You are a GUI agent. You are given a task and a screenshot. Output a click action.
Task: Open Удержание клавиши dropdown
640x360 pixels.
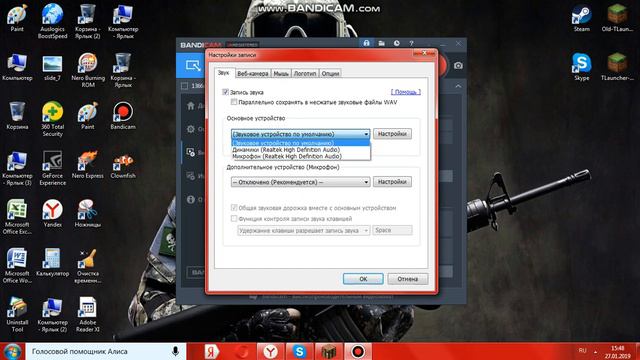click(304, 231)
